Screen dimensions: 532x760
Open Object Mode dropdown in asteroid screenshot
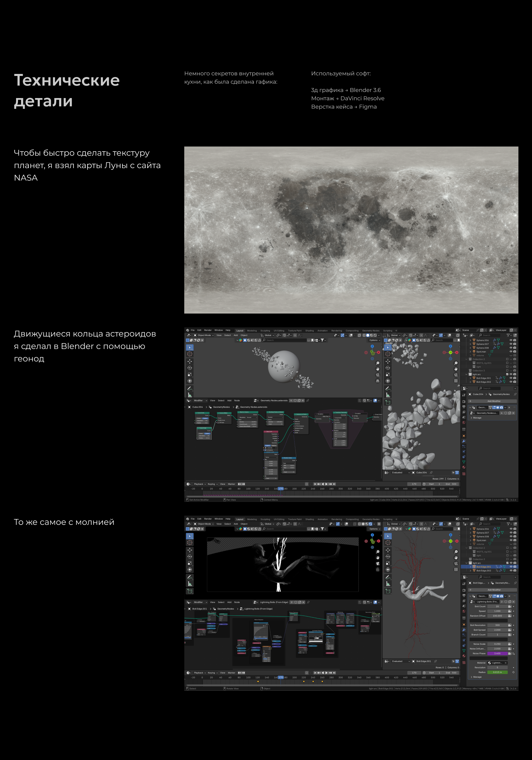[x=204, y=335]
